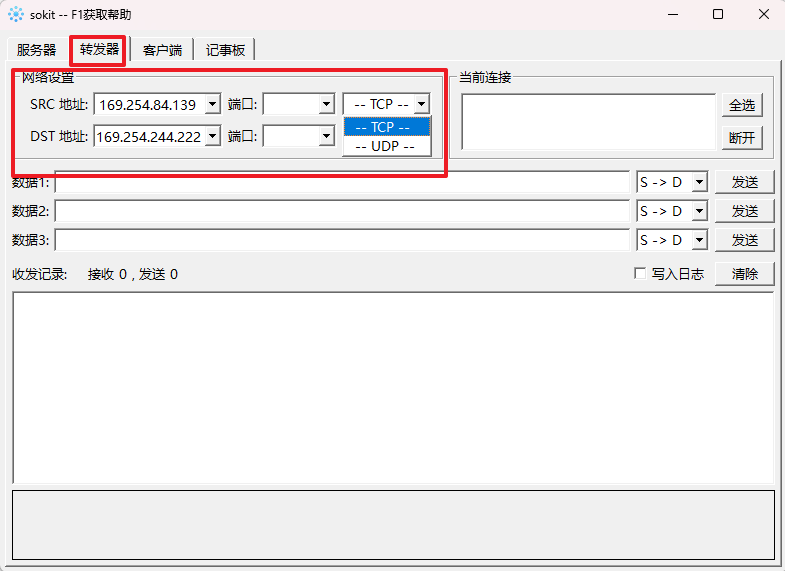Image resolution: width=785 pixels, height=571 pixels.
Task: Expand the SRC 地址 dropdown arrow
Action: [213, 104]
